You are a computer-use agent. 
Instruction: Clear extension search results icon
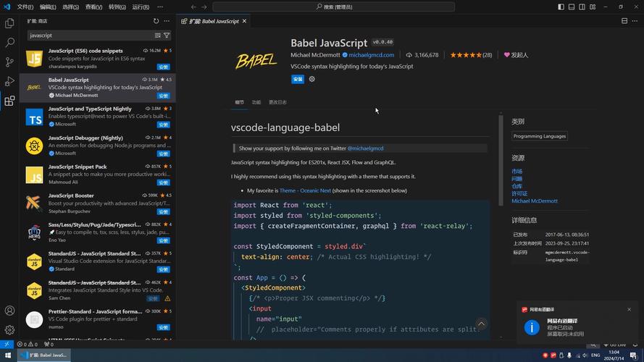[x=158, y=35]
